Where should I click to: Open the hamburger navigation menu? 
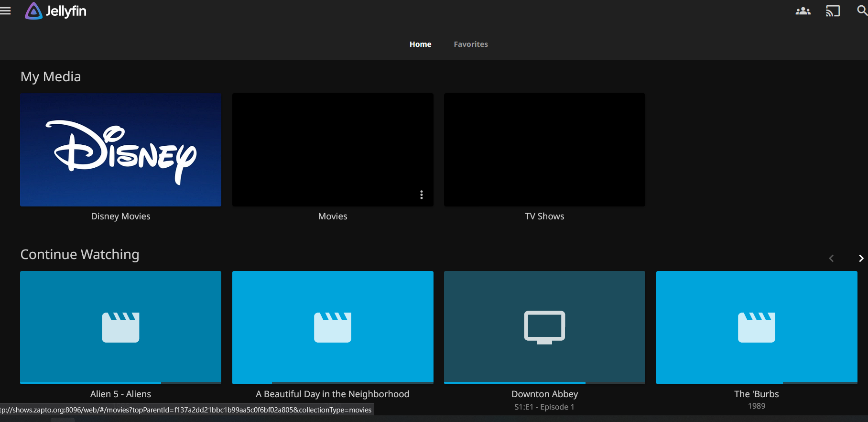pyautogui.click(x=6, y=11)
